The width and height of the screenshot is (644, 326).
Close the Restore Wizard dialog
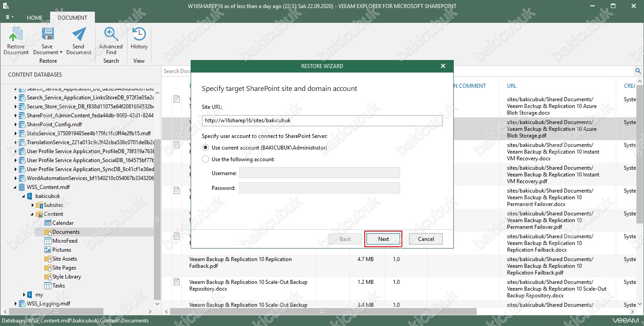tap(443, 66)
